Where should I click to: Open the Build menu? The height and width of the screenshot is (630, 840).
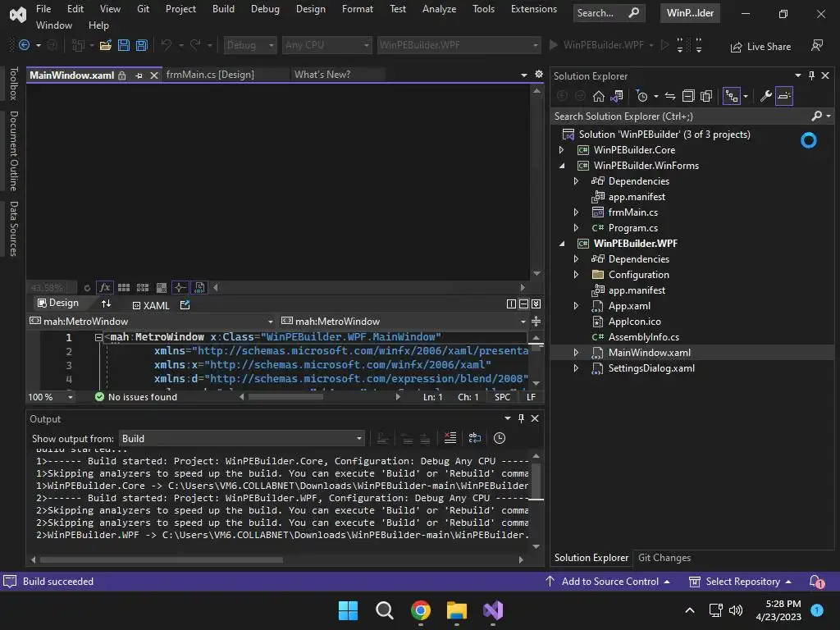tap(223, 9)
